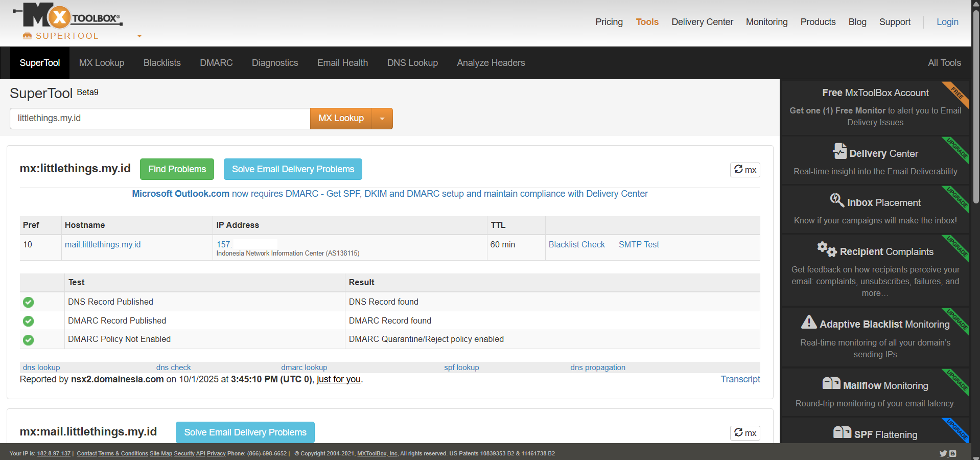The height and width of the screenshot is (460, 980).
Task: Open Support in top navigation
Action: (895, 22)
